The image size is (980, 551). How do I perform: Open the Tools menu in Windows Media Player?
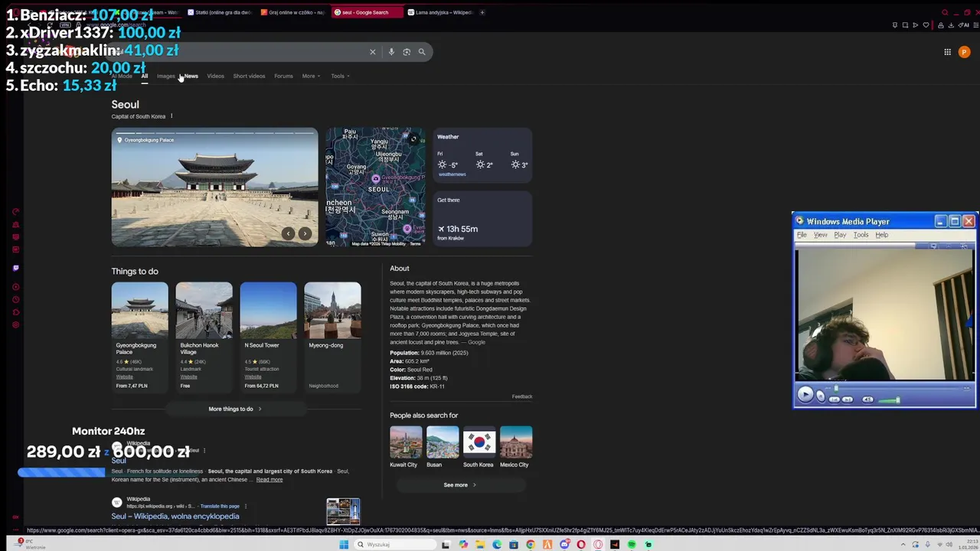tap(861, 235)
